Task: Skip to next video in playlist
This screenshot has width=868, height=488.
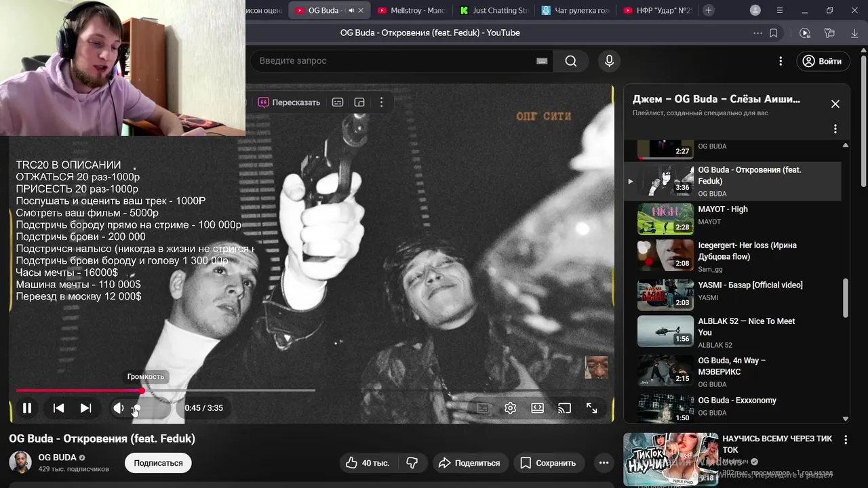Action: point(85,408)
